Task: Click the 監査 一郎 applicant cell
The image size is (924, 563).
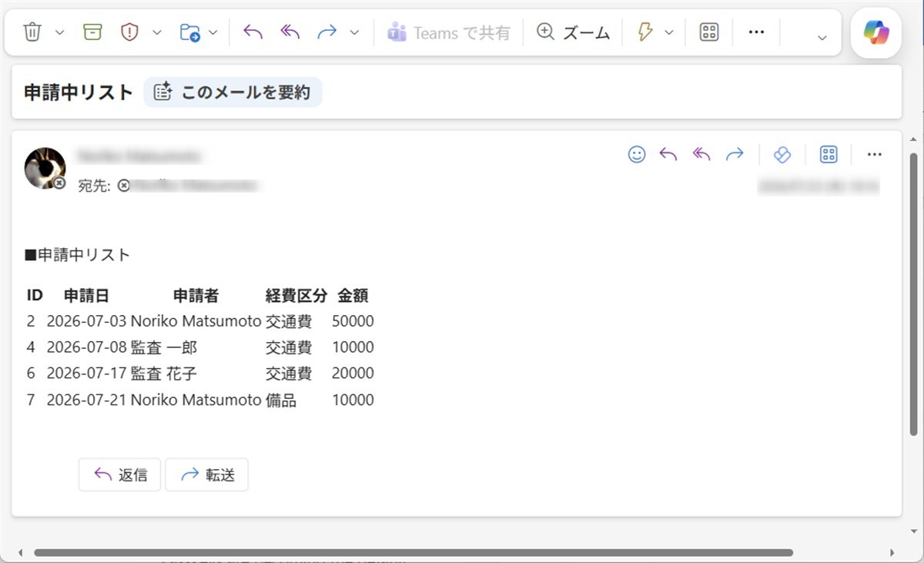Action: pos(164,347)
